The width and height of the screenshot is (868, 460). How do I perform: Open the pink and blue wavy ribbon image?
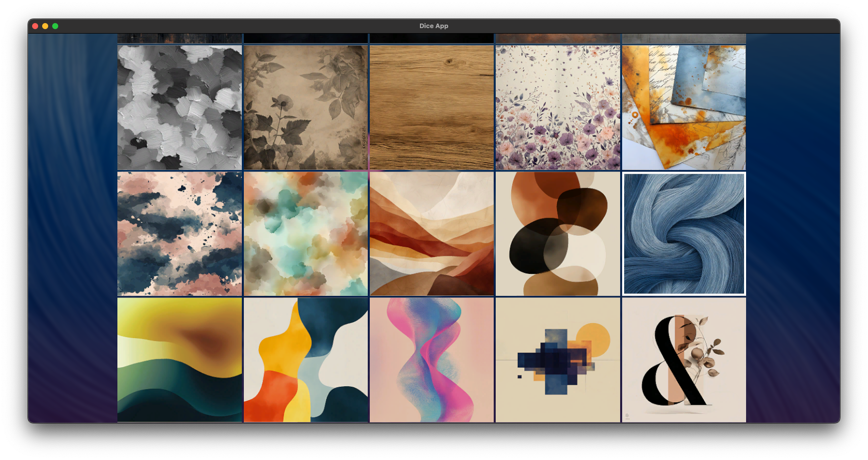(431, 360)
